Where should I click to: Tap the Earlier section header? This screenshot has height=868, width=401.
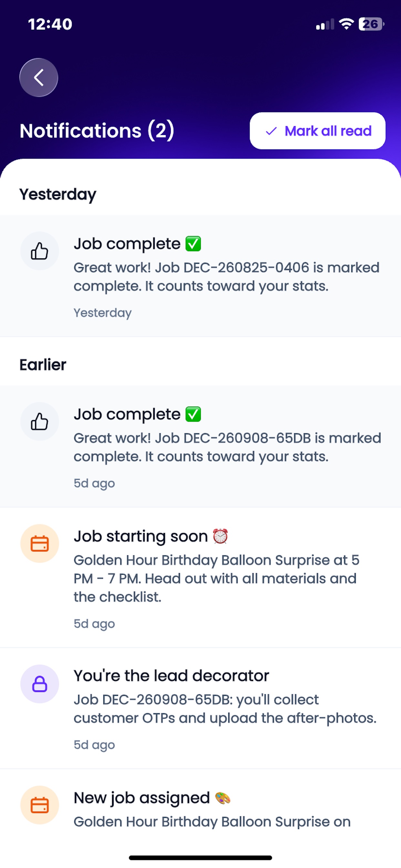point(43,365)
